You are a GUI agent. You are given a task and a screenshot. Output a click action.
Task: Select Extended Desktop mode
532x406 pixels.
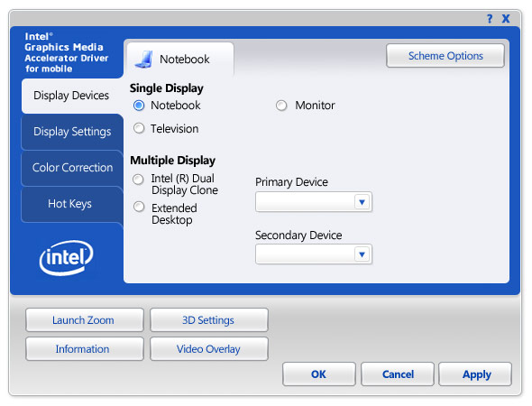click(x=139, y=207)
